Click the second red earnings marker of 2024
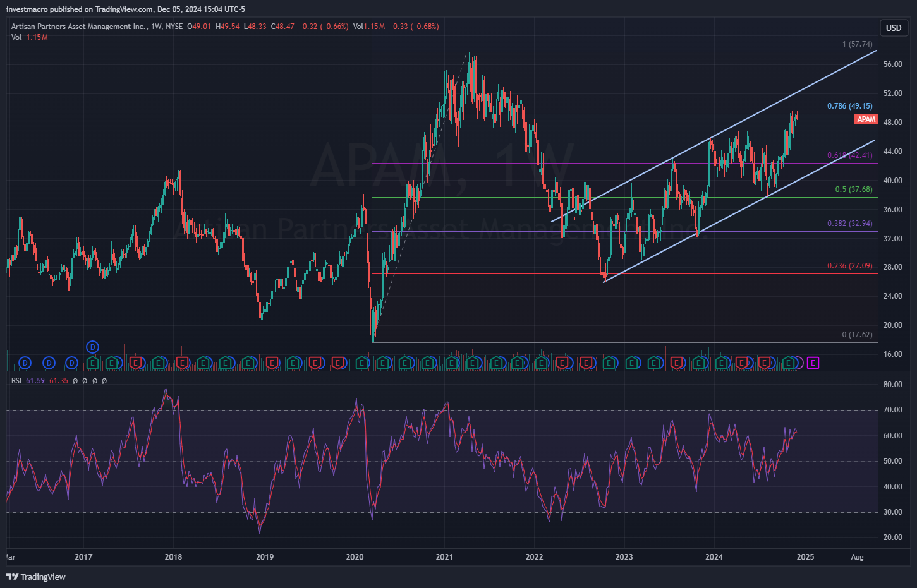 pyautogui.click(x=765, y=363)
